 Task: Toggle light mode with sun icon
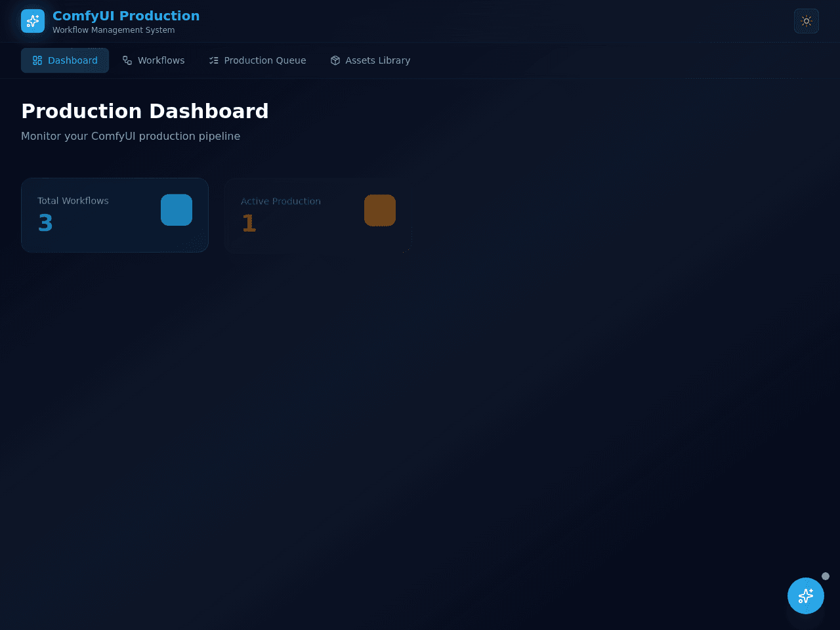point(807,21)
